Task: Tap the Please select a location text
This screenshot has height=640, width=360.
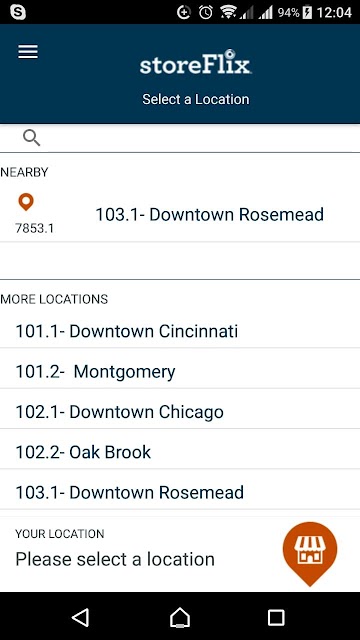Action: click(x=115, y=559)
